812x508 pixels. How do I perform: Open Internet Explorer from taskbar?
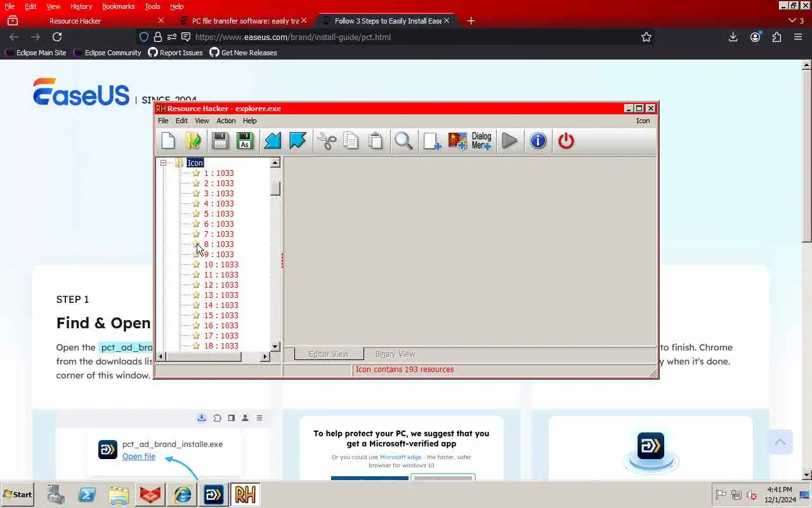pos(183,495)
